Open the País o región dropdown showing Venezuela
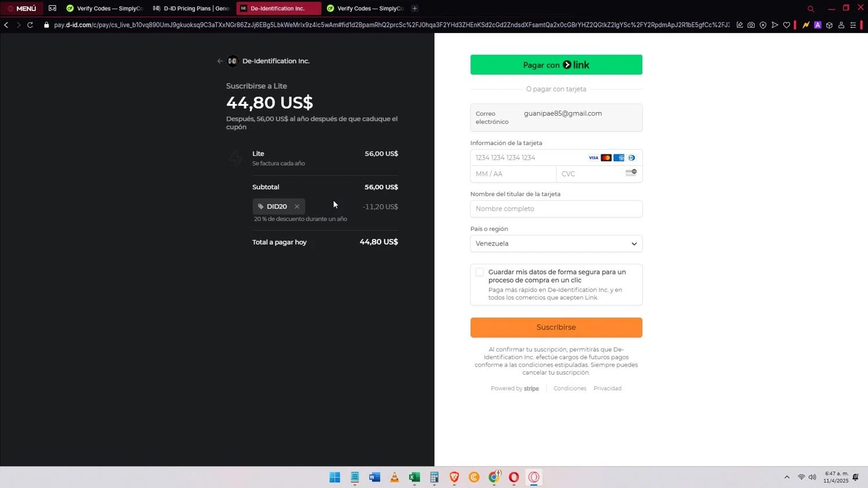This screenshot has width=868, height=488. tap(556, 243)
